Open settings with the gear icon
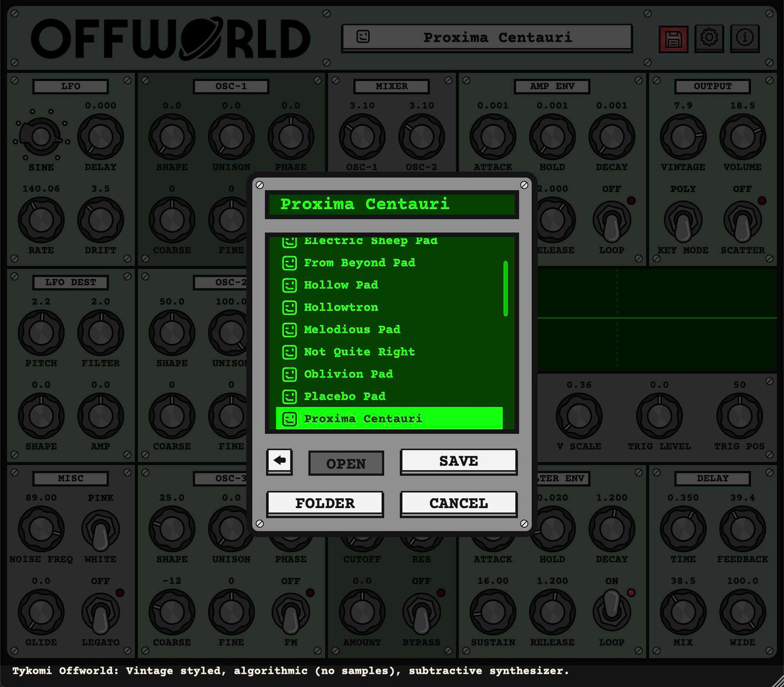 [709, 38]
